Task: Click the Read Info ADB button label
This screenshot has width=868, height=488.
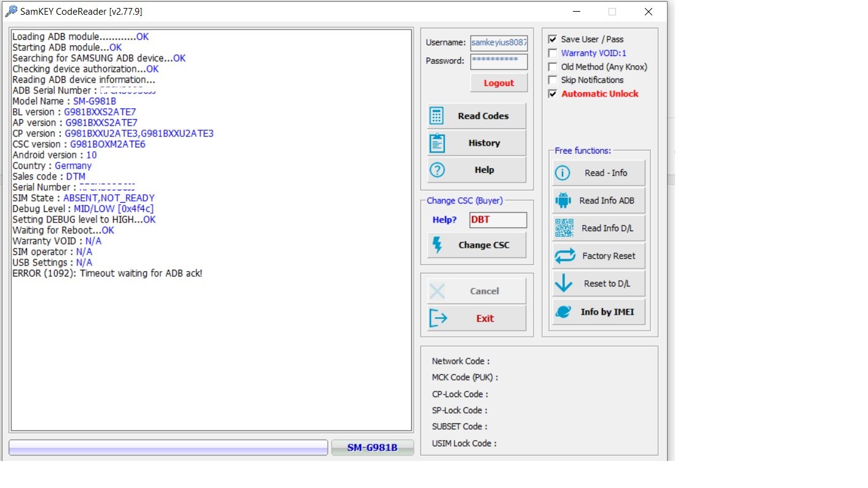Action: pyautogui.click(x=607, y=200)
